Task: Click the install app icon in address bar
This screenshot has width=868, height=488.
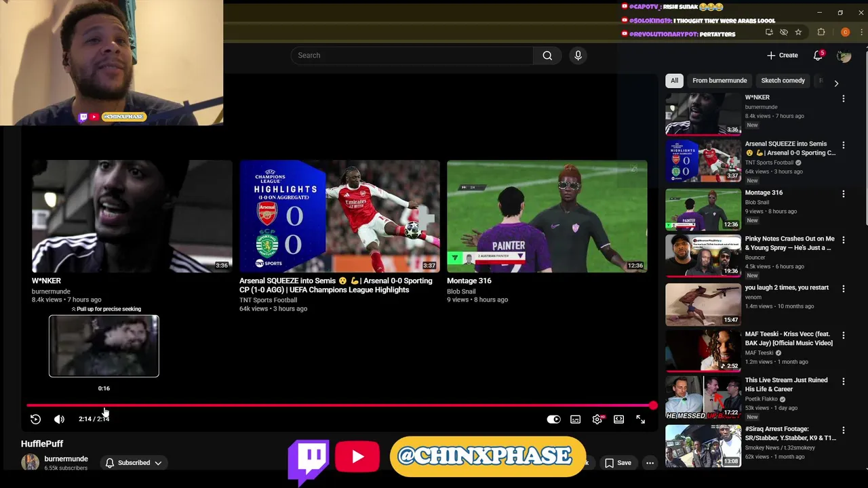Action: [769, 32]
